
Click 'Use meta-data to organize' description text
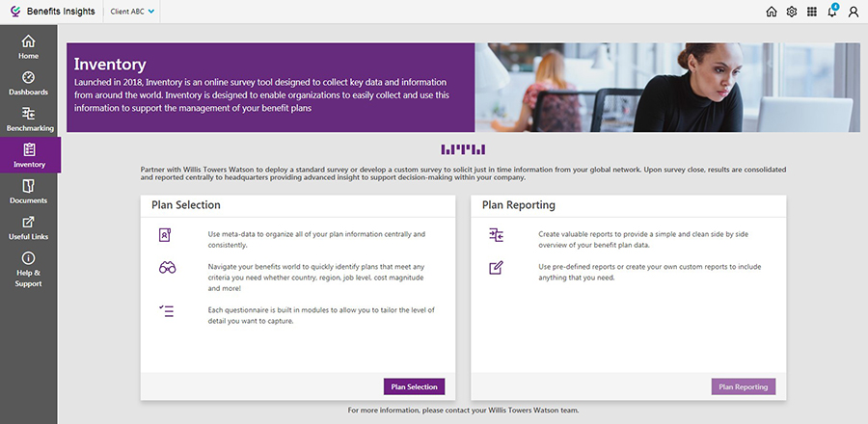316,239
